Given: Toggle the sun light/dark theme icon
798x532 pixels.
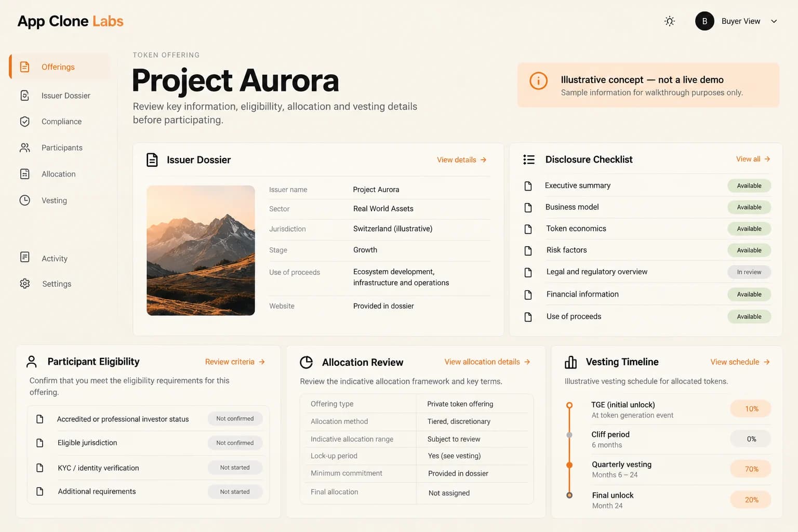Looking at the screenshot, I should pyautogui.click(x=670, y=21).
